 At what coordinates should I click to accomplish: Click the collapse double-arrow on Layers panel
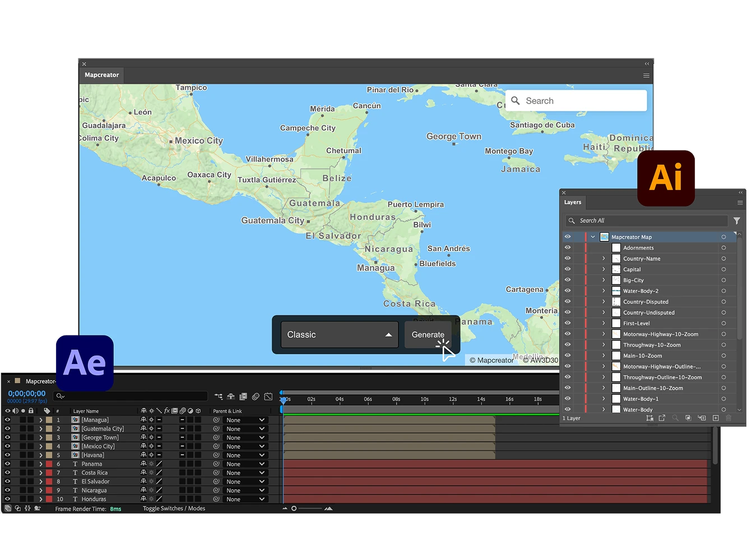click(740, 193)
